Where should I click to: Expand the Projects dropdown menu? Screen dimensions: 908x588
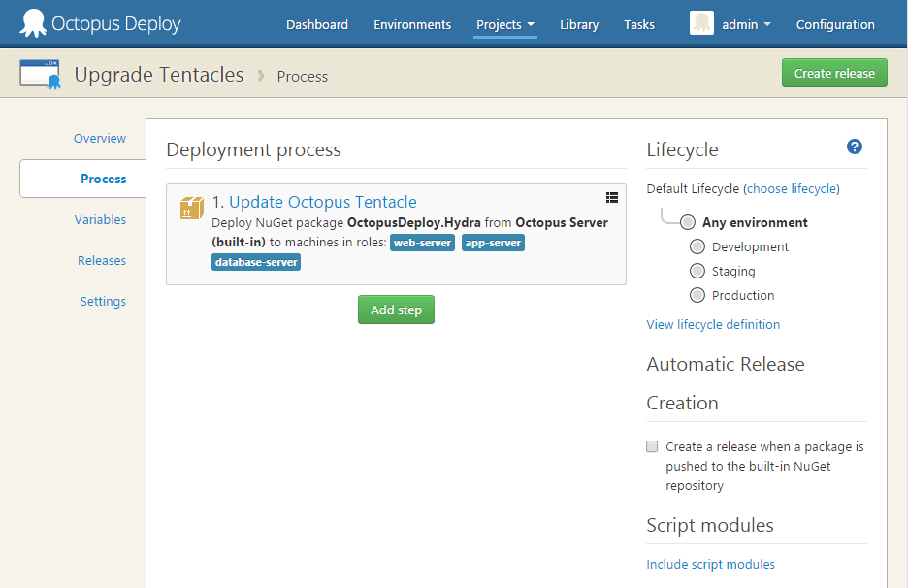[x=505, y=24]
